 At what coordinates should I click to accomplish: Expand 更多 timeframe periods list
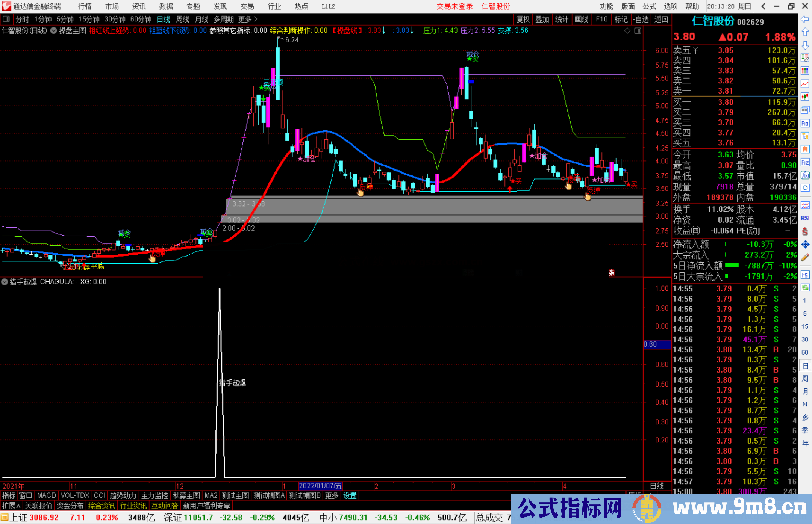pyautogui.click(x=248, y=19)
